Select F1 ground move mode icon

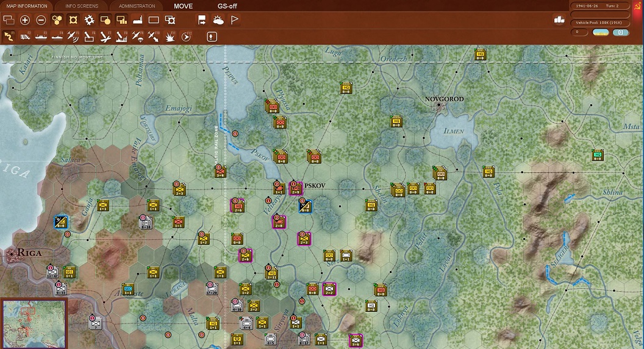tap(9, 37)
